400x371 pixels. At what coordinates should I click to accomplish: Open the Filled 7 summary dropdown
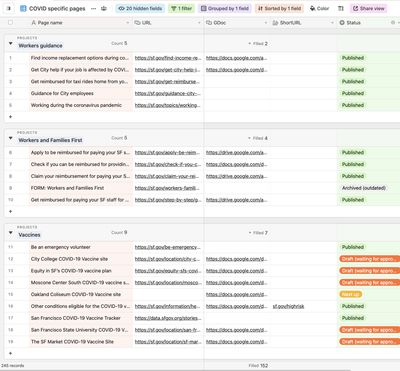[258, 233]
